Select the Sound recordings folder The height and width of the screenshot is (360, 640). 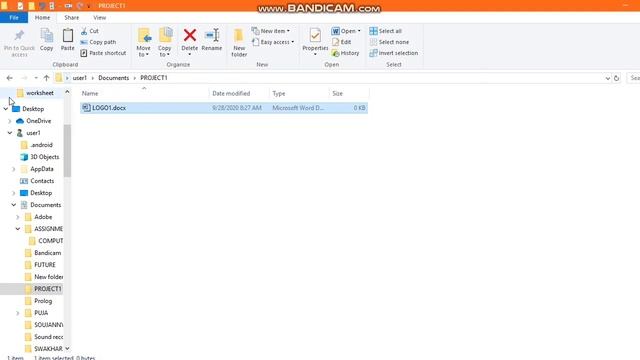(x=48, y=337)
